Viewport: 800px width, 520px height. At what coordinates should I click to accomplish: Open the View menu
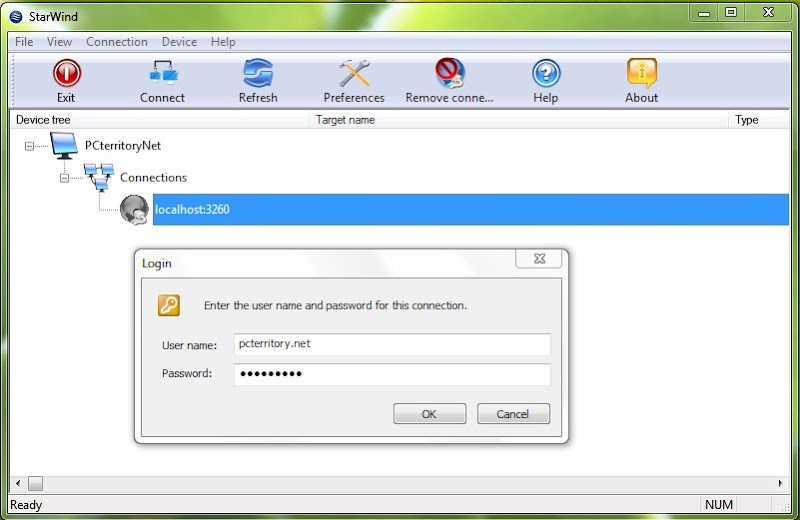pos(59,42)
